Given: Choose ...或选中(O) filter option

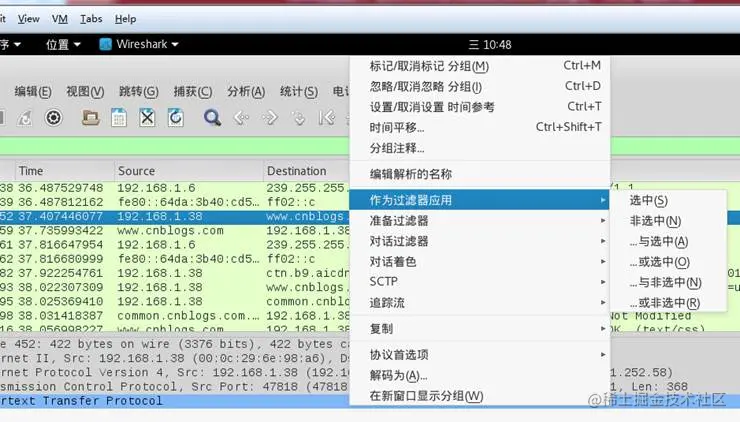Looking at the screenshot, I should [x=668, y=262].
